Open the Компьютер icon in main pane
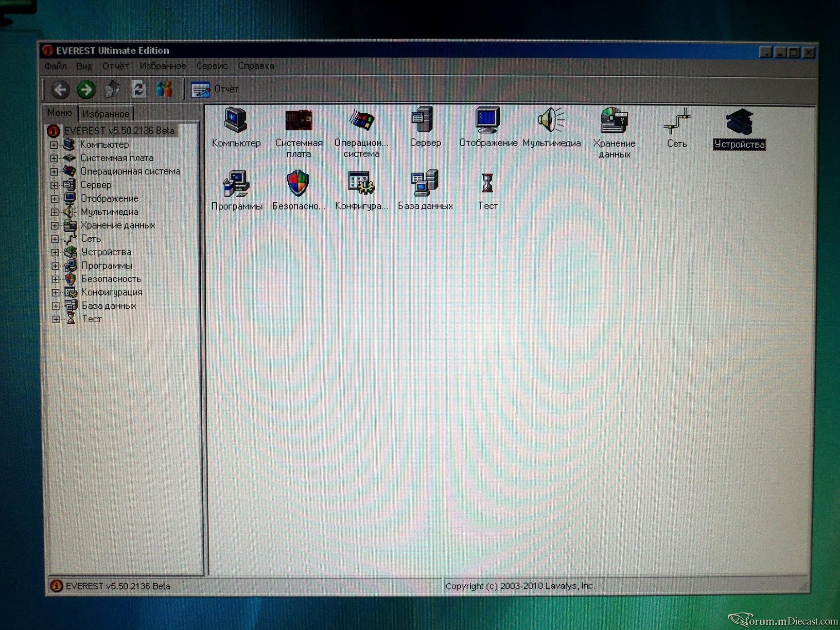The height and width of the screenshot is (630, 840). [236, 128]
